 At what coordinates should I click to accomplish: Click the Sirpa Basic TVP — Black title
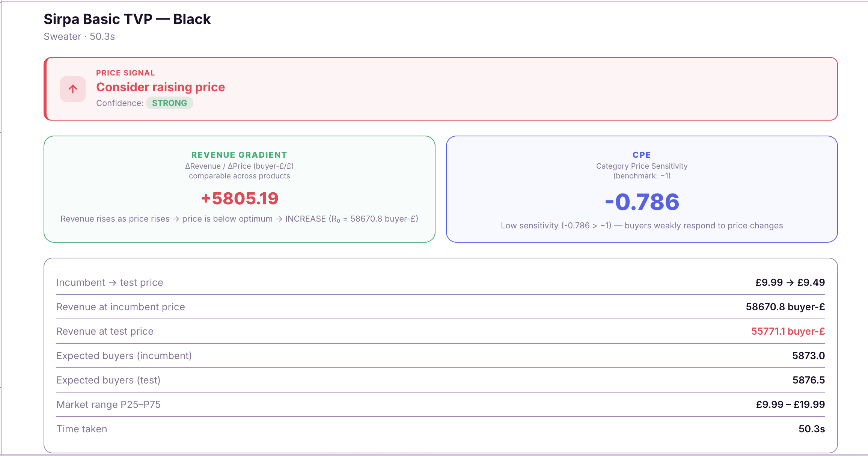(x=127, y=19)
